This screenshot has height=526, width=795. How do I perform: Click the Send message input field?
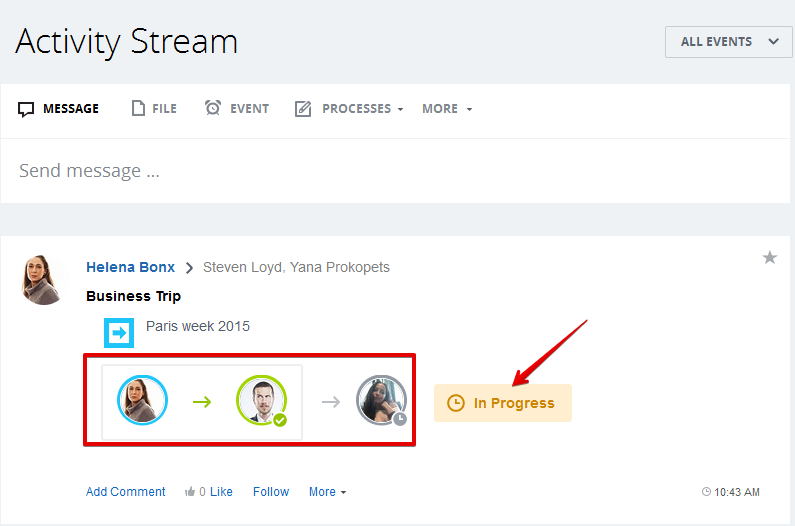pos(395,171)
